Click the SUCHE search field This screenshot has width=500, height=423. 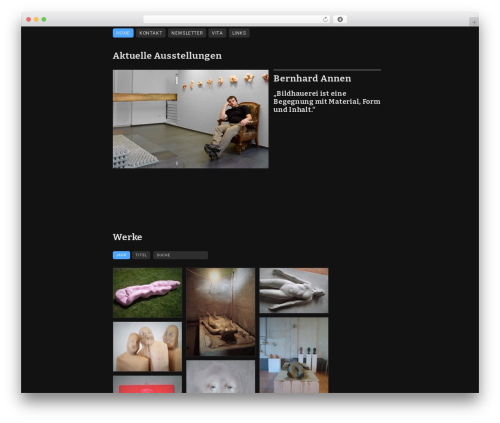[180, 255]
